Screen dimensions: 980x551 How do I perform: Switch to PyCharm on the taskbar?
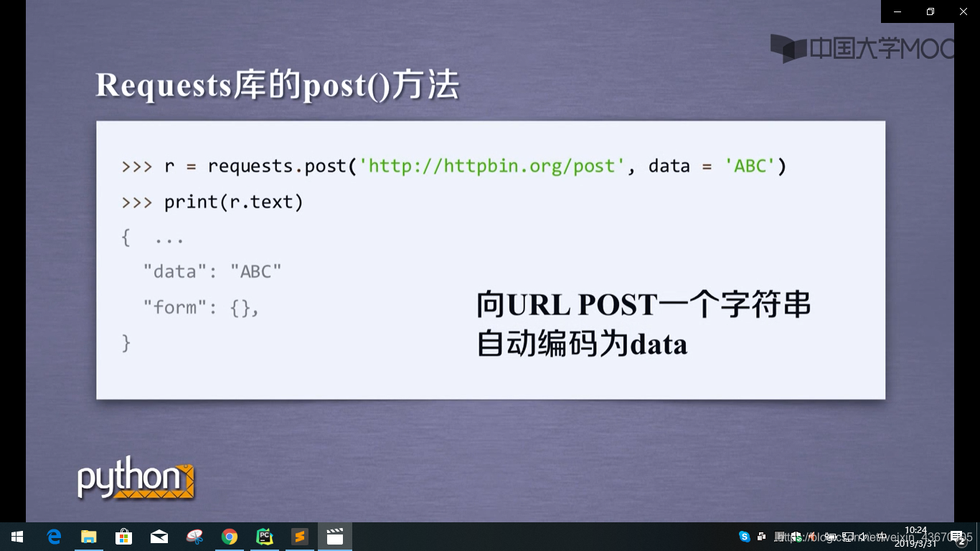(x=265, y=537)
